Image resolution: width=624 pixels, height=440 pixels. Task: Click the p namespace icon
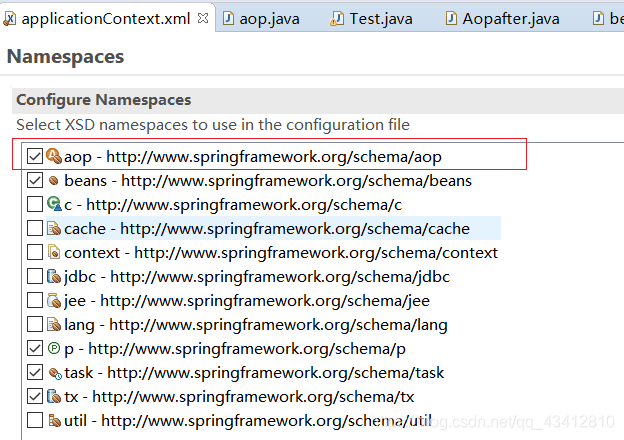(54, 348)
